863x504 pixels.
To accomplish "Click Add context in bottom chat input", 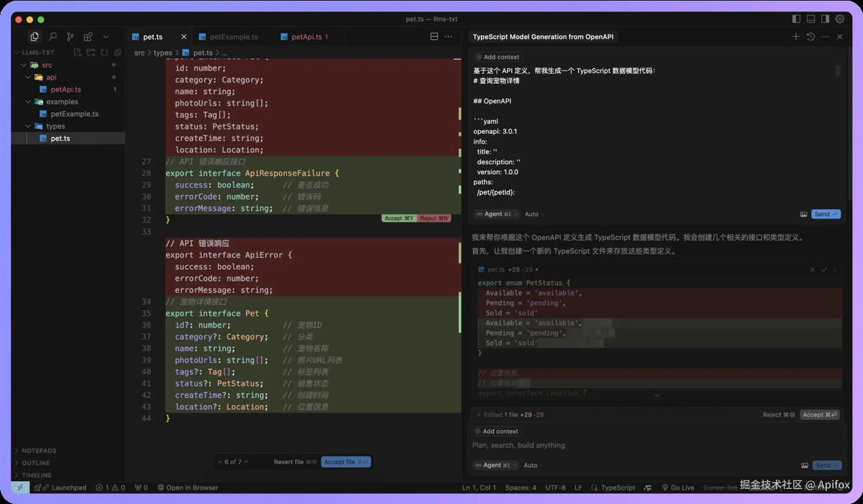I will coord(497,431).
